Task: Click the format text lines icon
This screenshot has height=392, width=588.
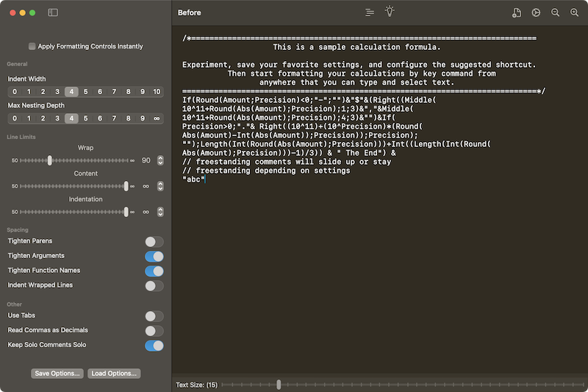Action: click(370, 13)
